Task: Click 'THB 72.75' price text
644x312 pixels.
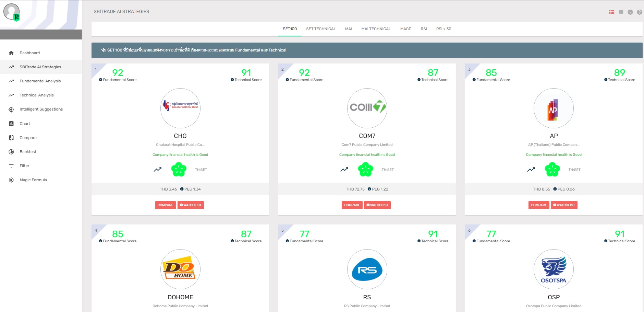Action: [x=355, y=189]
